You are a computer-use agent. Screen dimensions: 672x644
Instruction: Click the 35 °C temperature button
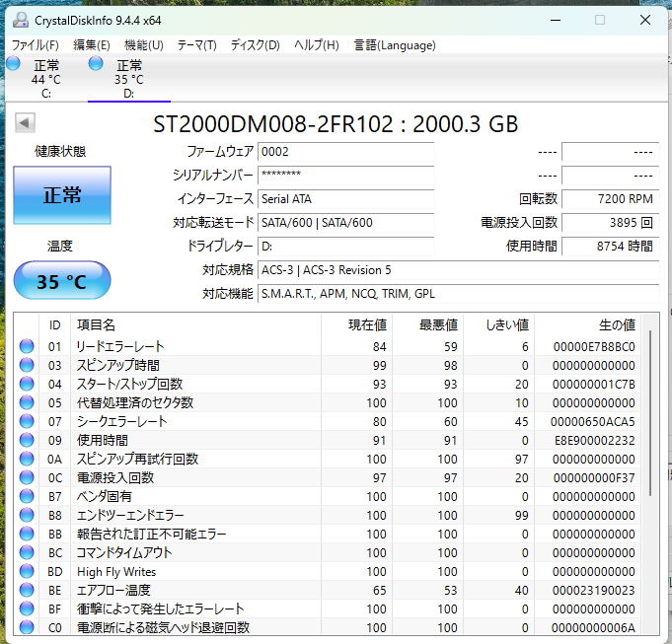click(62, 280)
